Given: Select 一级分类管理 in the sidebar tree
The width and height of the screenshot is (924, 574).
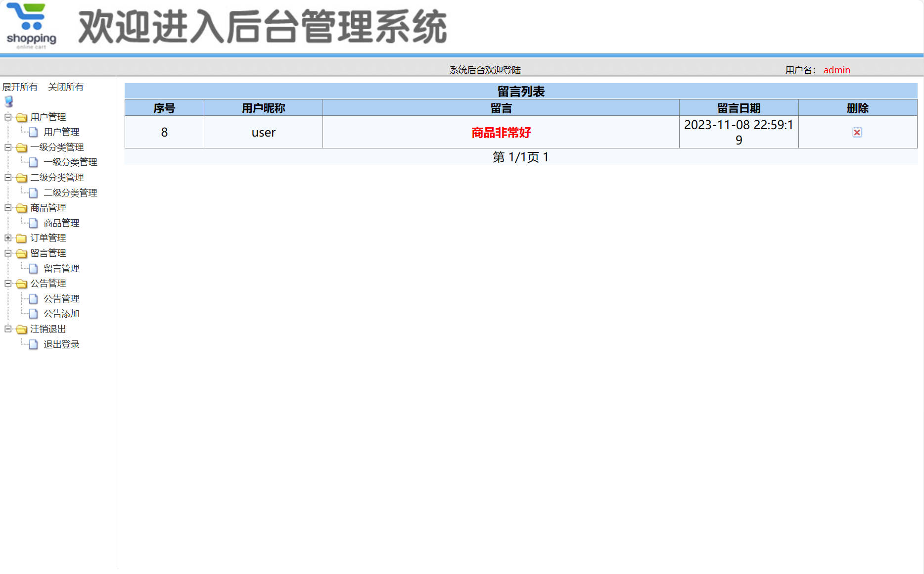Looking at the screenshot, I should click(70, 162).
